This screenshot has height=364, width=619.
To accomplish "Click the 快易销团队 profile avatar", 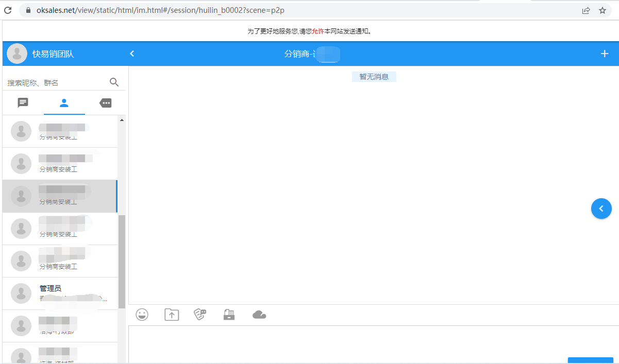I will point(17,54).
